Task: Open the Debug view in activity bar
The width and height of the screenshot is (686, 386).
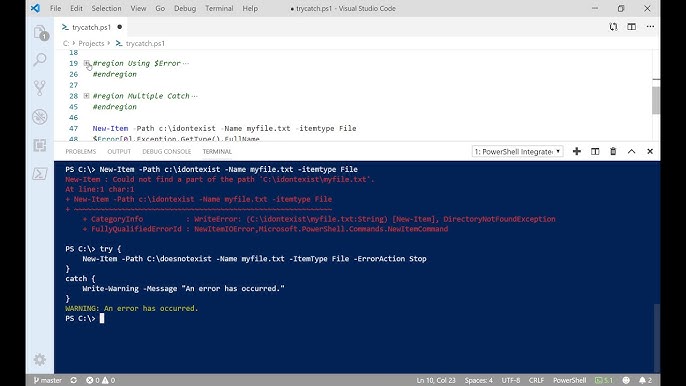Action: [40, 117]
